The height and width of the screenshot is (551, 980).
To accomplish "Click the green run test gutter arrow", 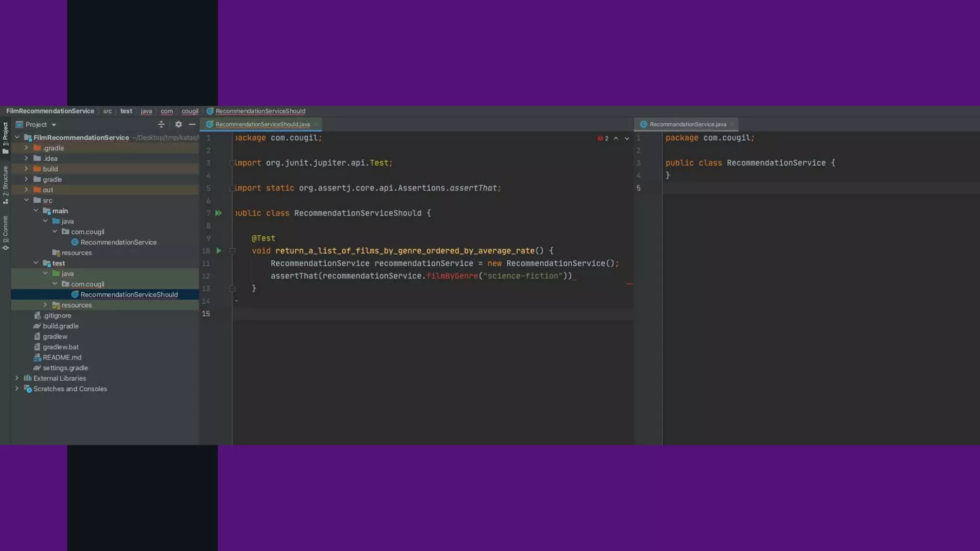I will pos(219,251).
